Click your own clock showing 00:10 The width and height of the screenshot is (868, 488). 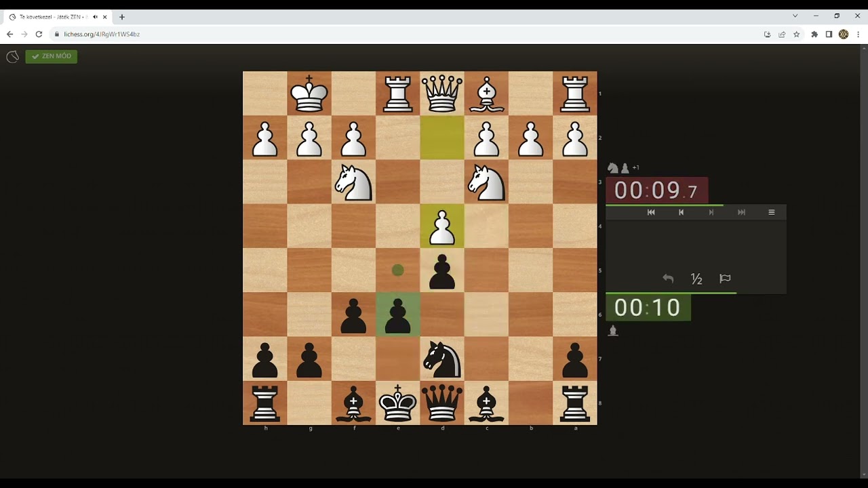648,307
